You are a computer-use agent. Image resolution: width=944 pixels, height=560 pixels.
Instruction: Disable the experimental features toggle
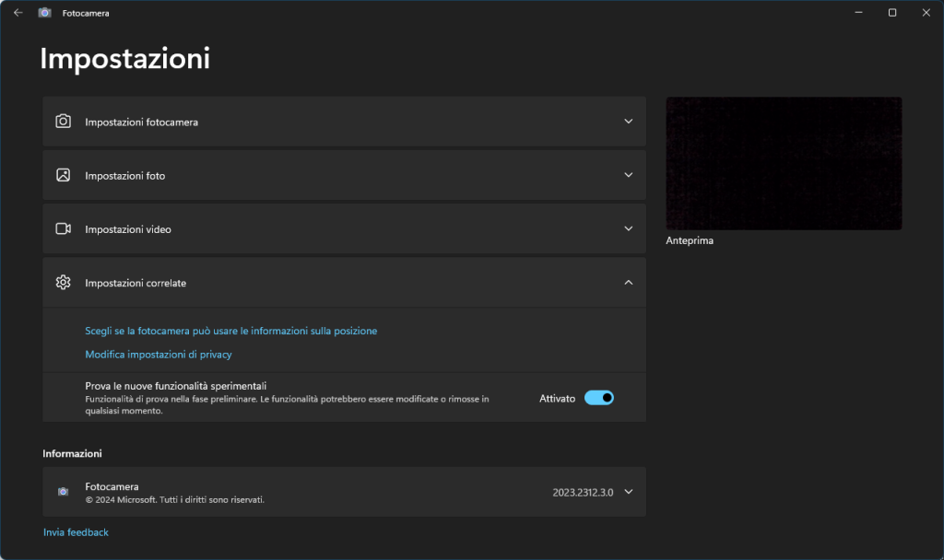[598, 398]
